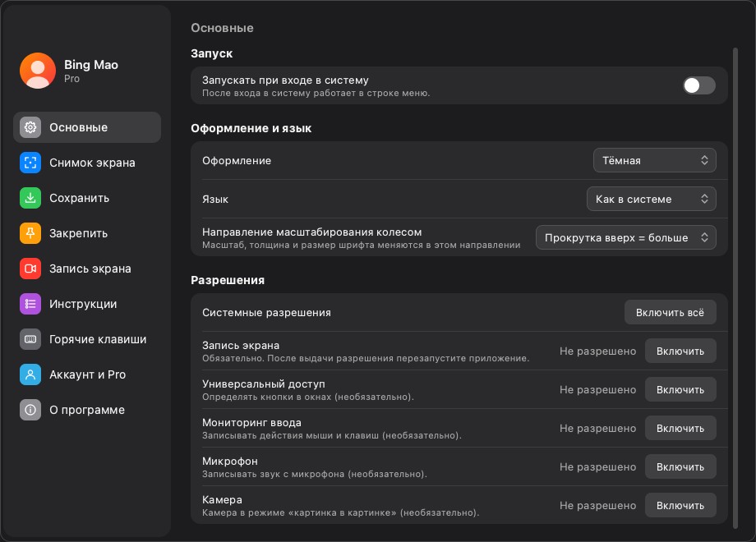Click the Pro label under the user name

pos(71,79)
